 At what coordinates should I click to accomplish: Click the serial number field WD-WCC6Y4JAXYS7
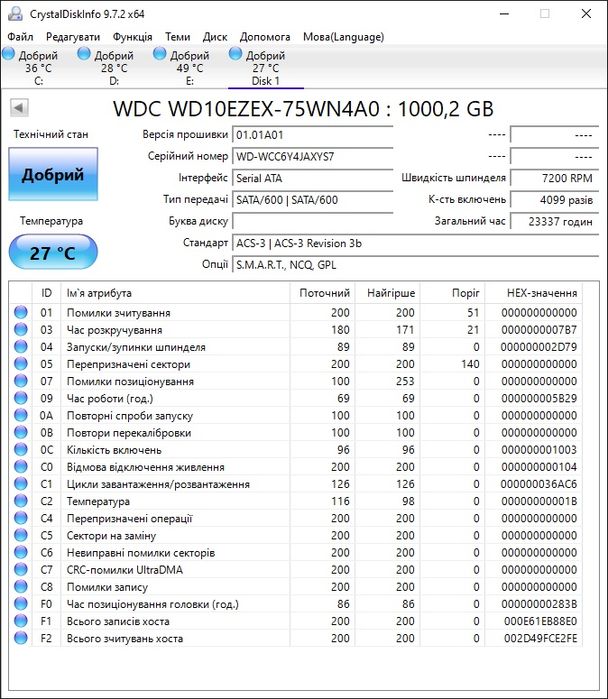[312, 156]
